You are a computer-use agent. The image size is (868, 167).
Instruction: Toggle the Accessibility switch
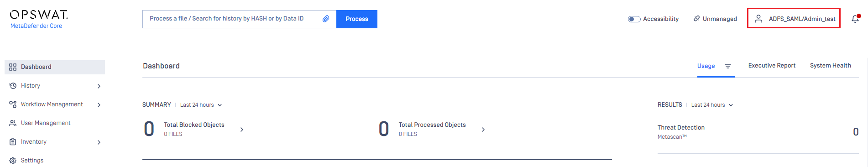[634, 19]
